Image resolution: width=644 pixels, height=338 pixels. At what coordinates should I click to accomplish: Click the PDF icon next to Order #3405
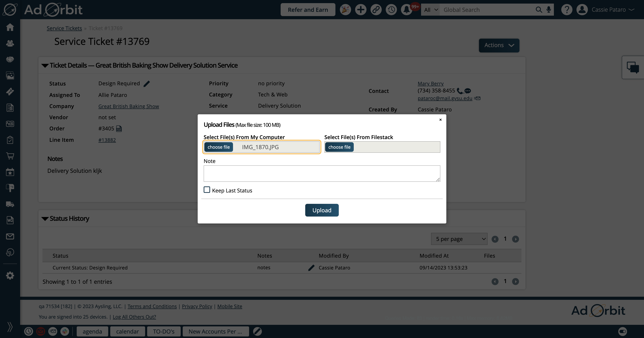(119, 129)
